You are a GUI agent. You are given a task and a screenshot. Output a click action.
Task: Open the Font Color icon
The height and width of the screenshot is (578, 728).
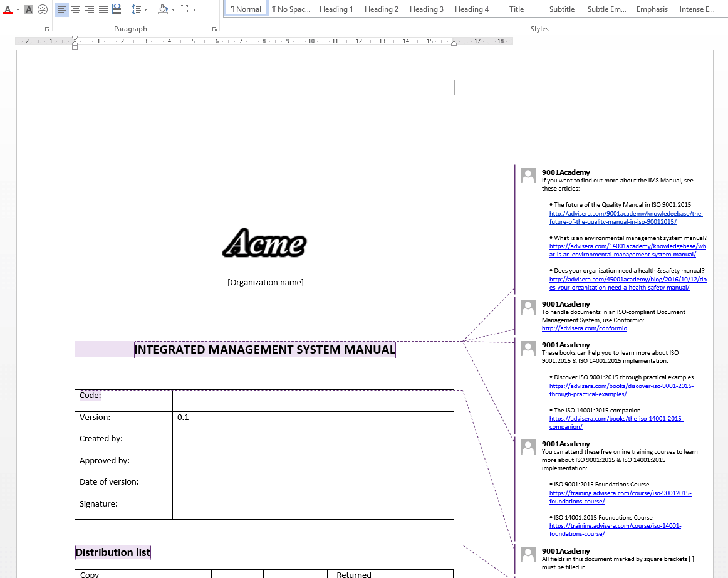[8, 9]
